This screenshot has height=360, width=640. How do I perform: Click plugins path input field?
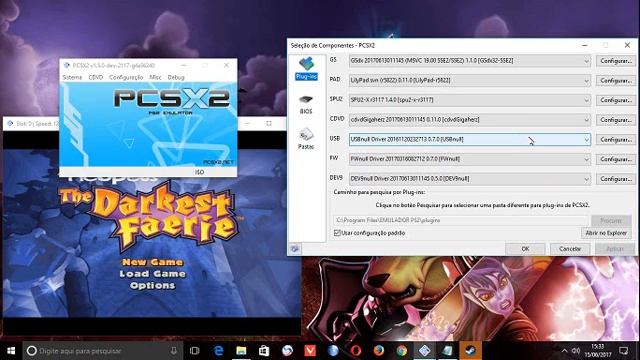461,220
